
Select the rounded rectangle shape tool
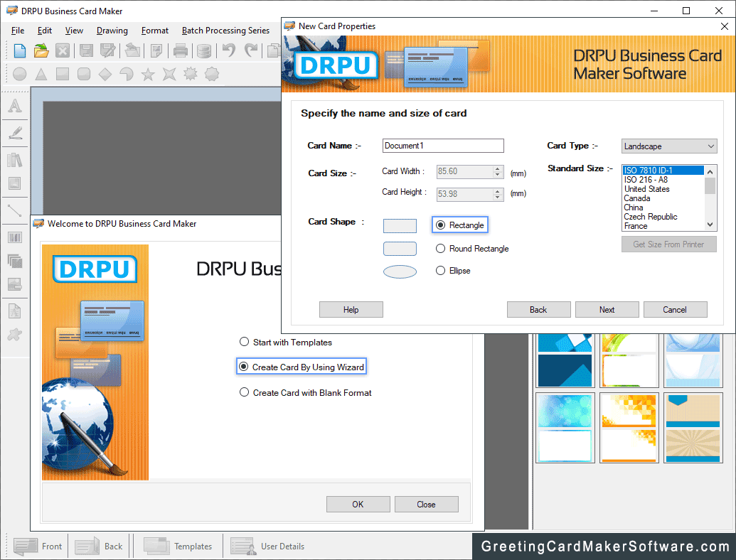tap(83, 74)
